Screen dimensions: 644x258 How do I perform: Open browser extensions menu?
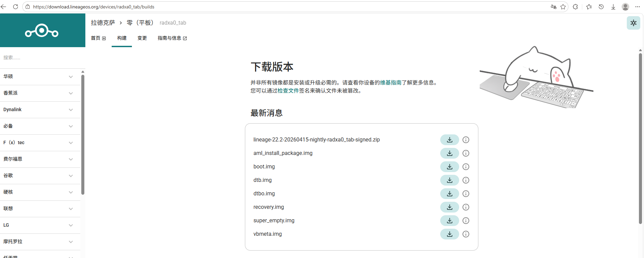[x=576, y=7]
